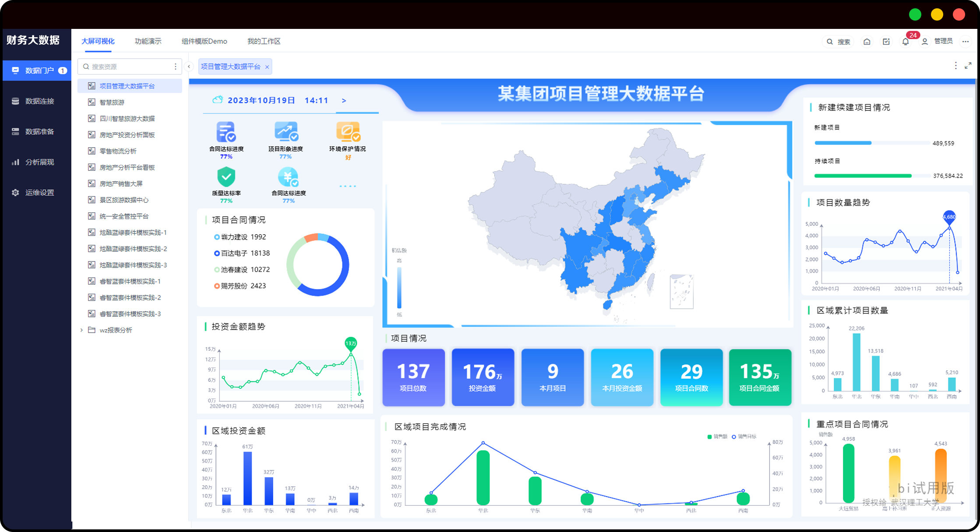Toggle 销售额 legend in 区域项目完成情况

click(x=717, y=437)
